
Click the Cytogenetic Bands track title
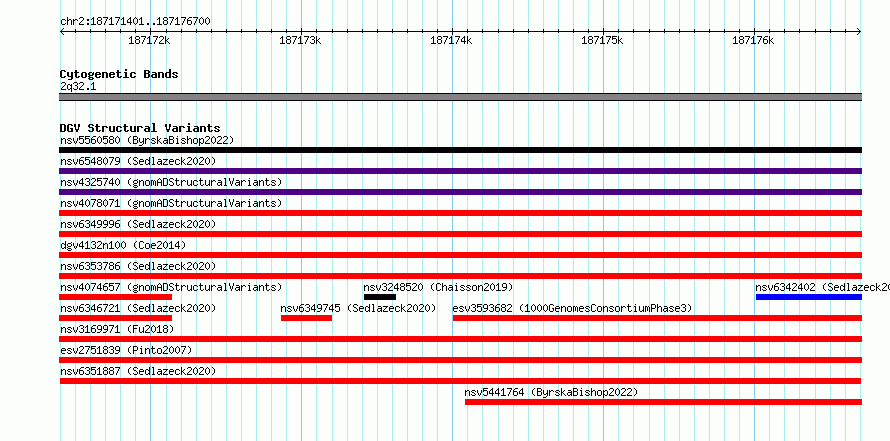click(x=119, y=74)
